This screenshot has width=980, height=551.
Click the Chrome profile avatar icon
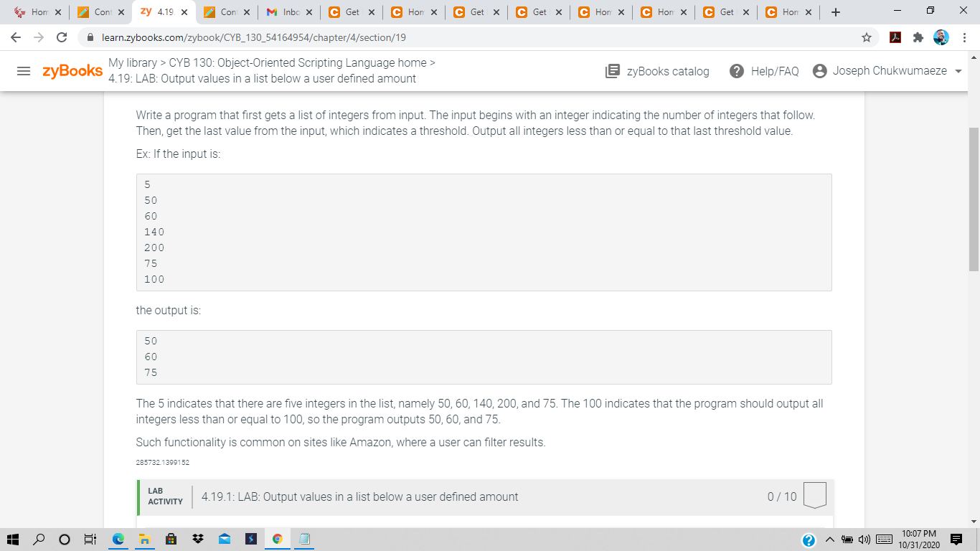coord(940,36)
